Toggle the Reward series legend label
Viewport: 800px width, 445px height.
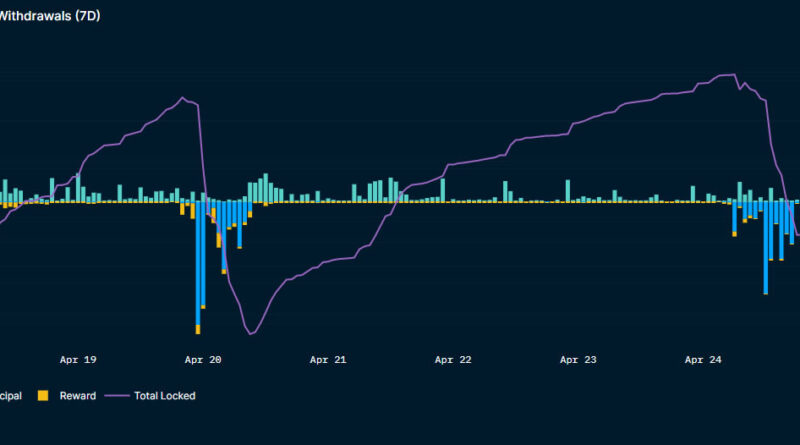click(x=77, y=396)
